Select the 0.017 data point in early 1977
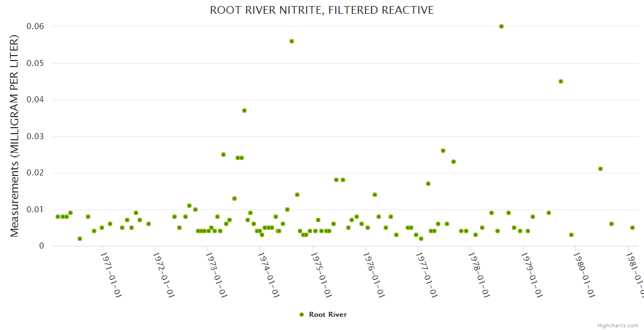The width and height of the screenshot is (644, 330). tap(428, 184)
